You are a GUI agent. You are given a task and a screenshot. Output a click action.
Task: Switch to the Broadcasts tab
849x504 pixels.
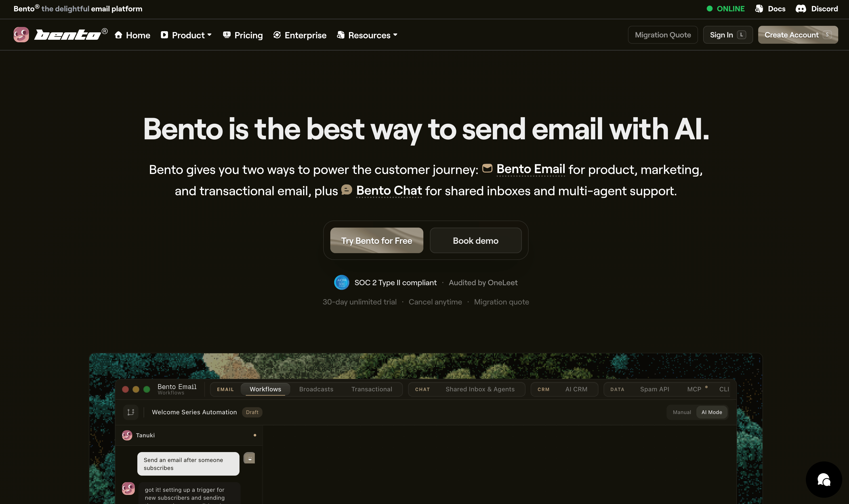click(x=316, y=389)
